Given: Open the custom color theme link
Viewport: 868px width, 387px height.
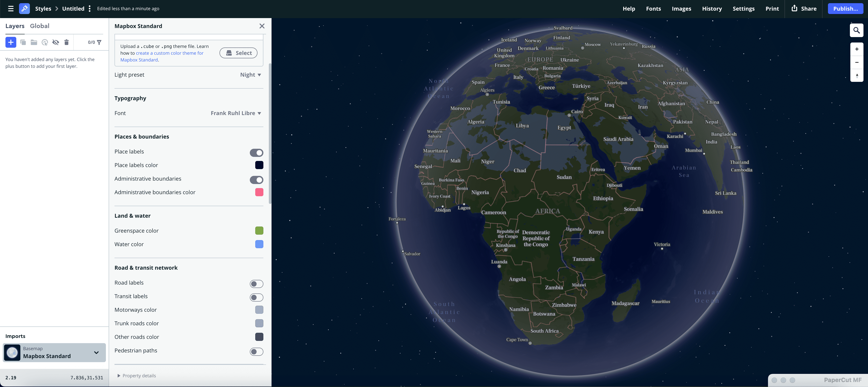Looking at the screenshot, I should (x=169, y=53).
